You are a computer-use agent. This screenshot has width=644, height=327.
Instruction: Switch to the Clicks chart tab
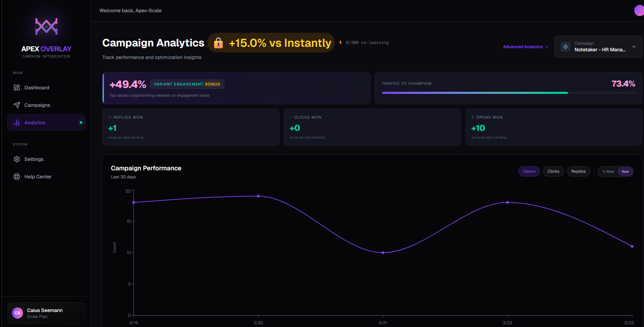[553, 171]
